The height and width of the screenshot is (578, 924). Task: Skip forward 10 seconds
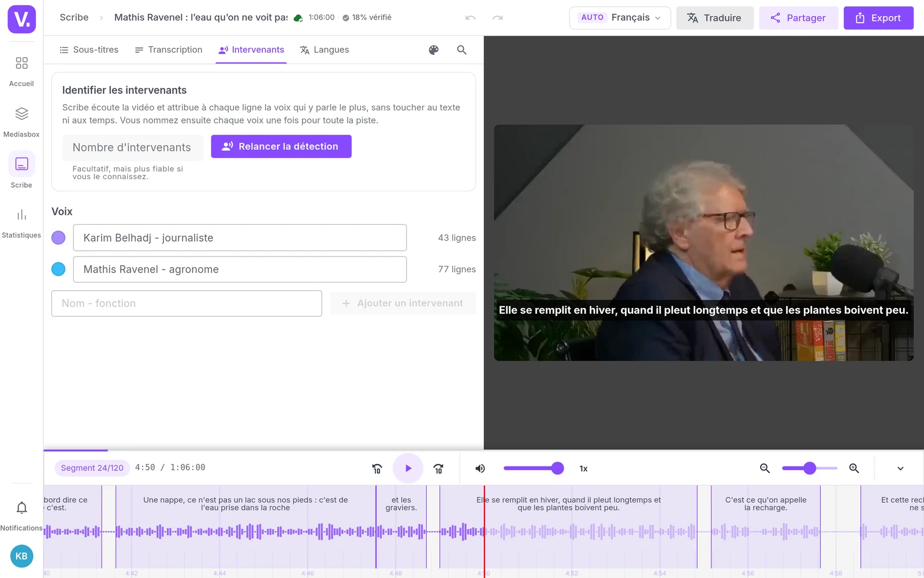click(x=438, y=469)
